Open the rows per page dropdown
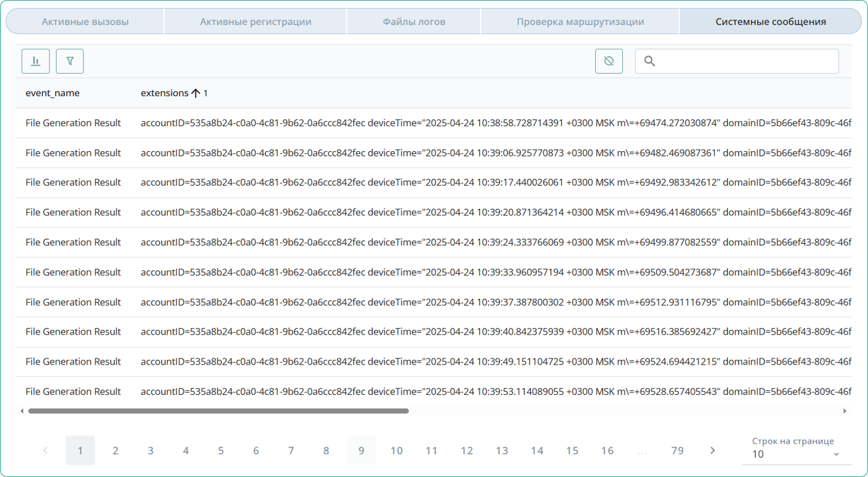Viewport: 868px width, 477px height. coord(796,454)
